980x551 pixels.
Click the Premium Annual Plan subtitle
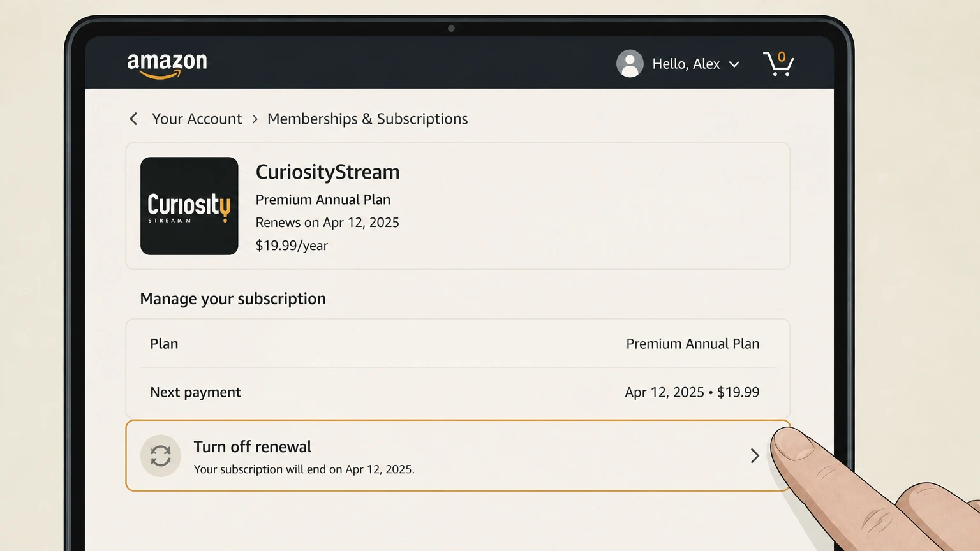click(x=323, y=200)
